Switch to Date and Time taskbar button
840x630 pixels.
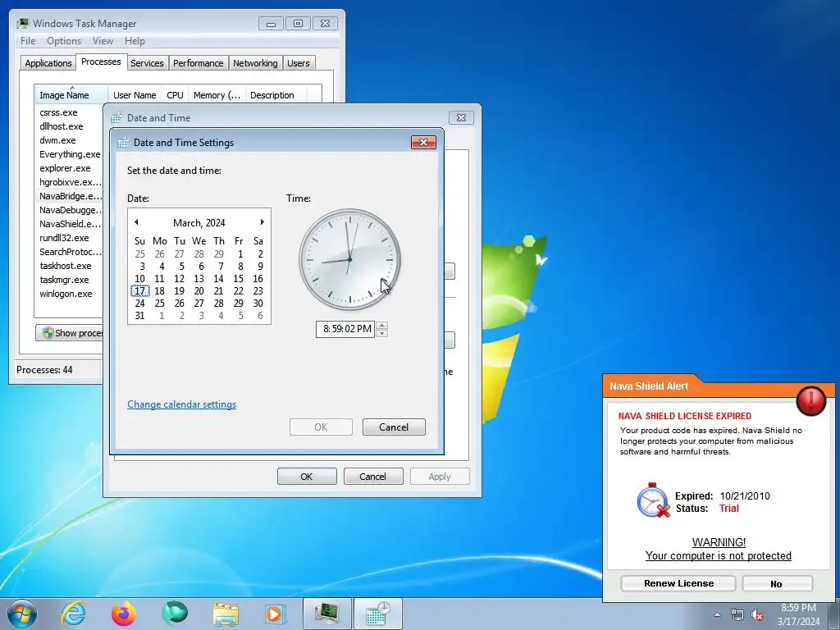click(x=377, y=614)
